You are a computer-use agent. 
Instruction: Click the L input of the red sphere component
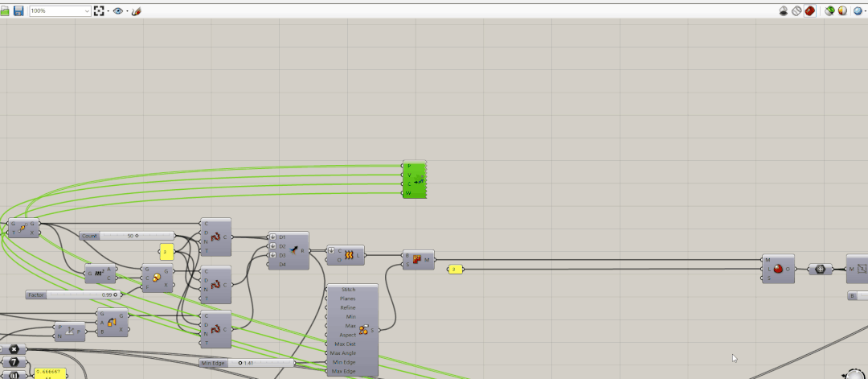(x=768, y=269)
